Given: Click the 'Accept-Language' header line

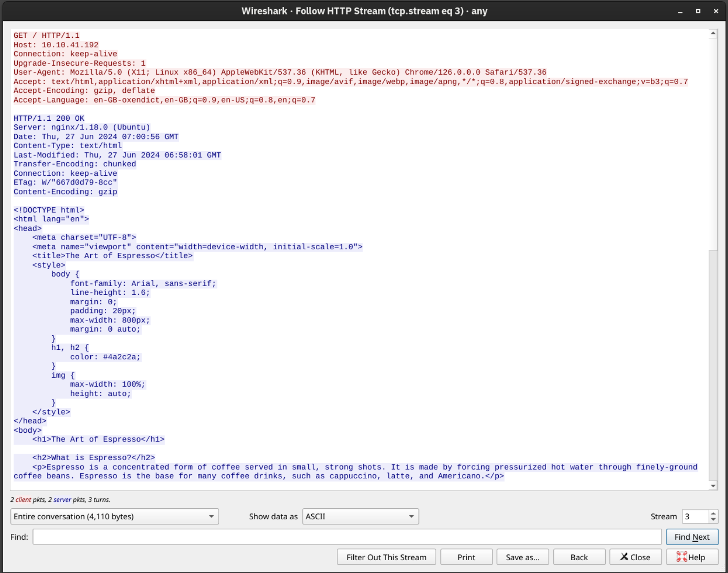Looking at the screenshot, I should (x=165, y=100).
